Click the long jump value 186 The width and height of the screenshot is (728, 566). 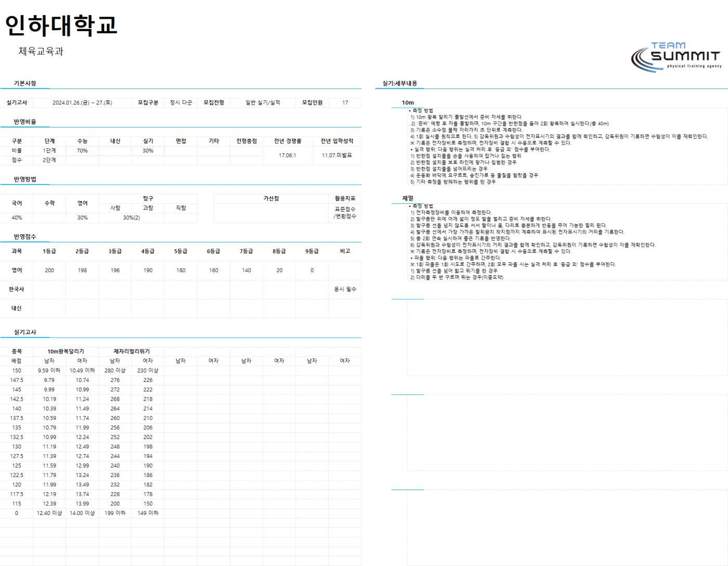coord(148,475)
